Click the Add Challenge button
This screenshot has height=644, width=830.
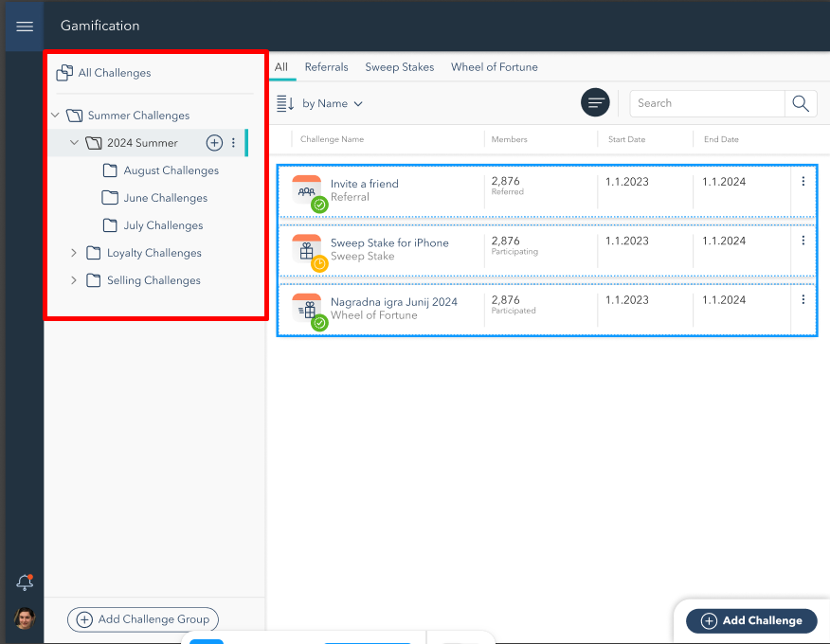coord(751,620)
